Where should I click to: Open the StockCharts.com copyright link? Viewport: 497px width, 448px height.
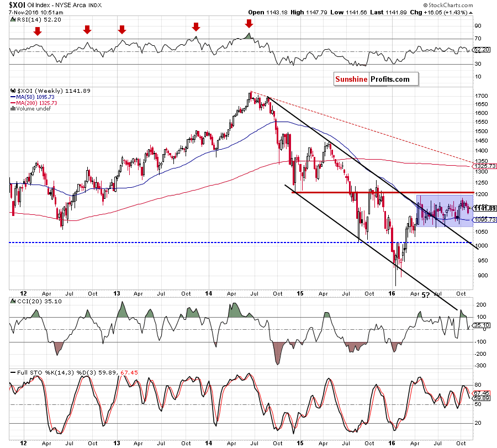(x=448, y=5)
